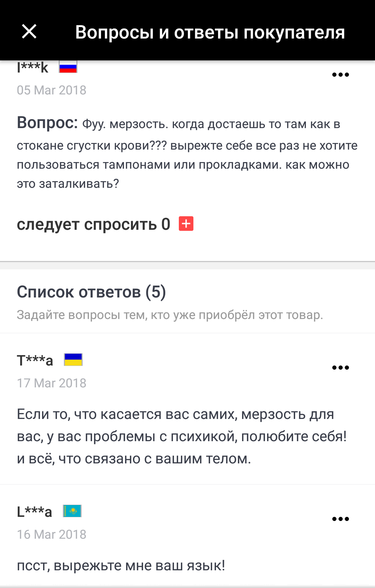Tap the Russian flag beside I***k
Image resolution: width=375 pixels, height=588 pixels.
68,67
